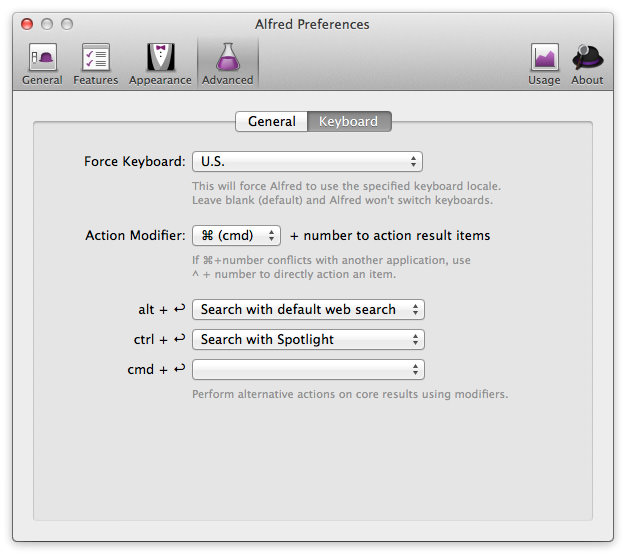Click '+ number to action result items' text
This screenshot has width=626, height=554.
point(390,236)
